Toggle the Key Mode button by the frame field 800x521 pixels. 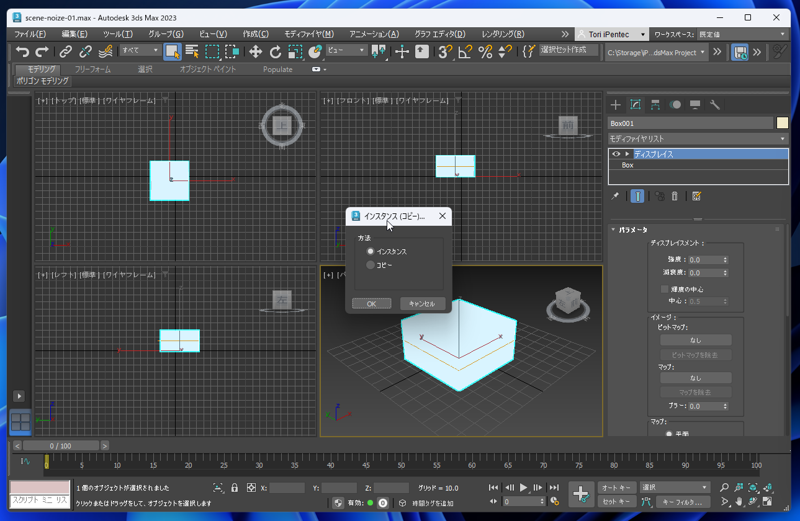(493, 502)
